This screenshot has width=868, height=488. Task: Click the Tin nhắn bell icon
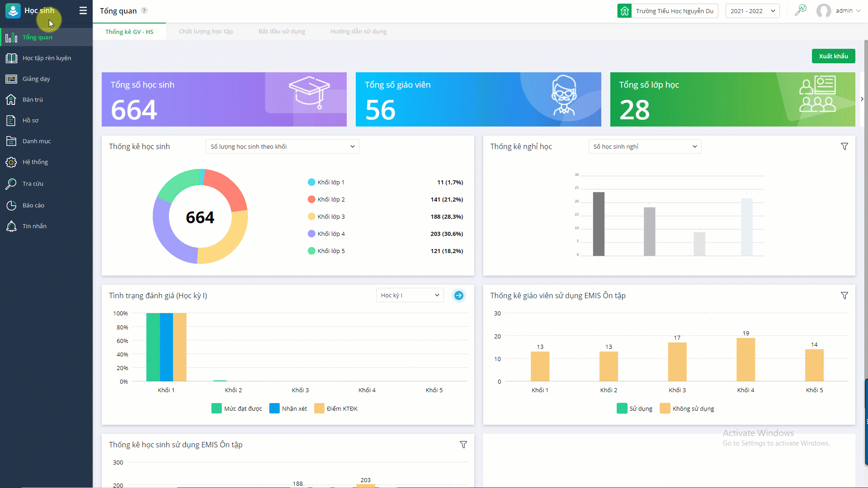(x=11, y=226)
